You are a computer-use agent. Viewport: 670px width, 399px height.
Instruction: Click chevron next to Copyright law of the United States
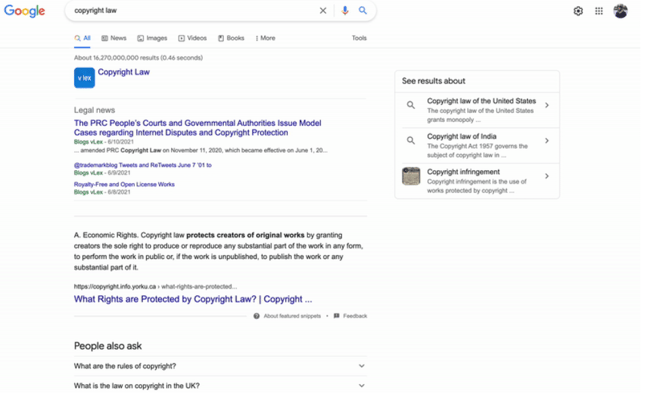click(547, 105)
